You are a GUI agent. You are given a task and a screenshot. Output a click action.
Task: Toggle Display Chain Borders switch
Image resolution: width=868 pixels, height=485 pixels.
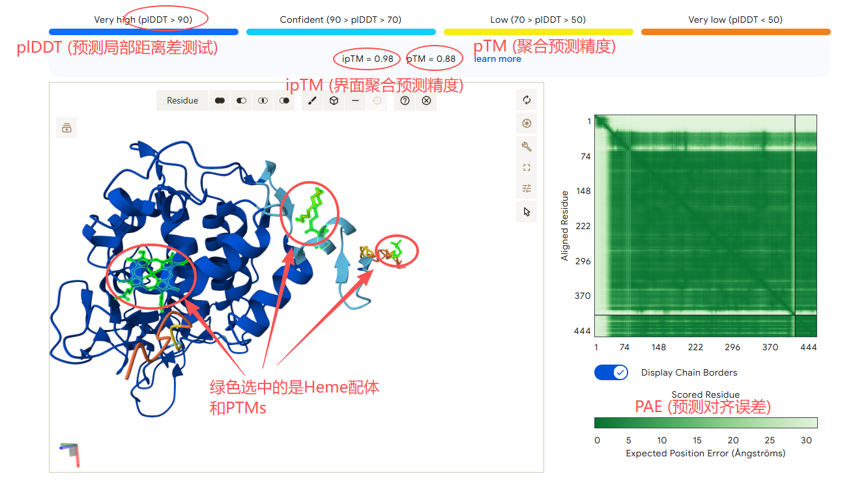(x=611, y=372)
